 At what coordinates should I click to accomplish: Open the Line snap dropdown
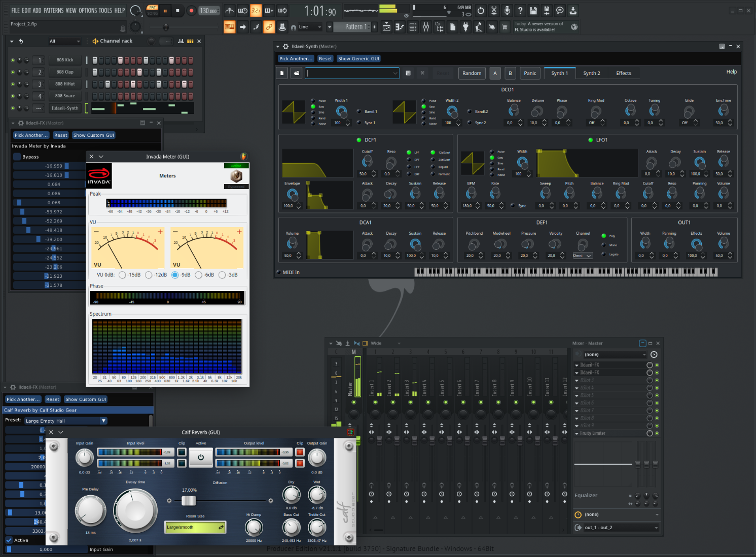[309, 27]
